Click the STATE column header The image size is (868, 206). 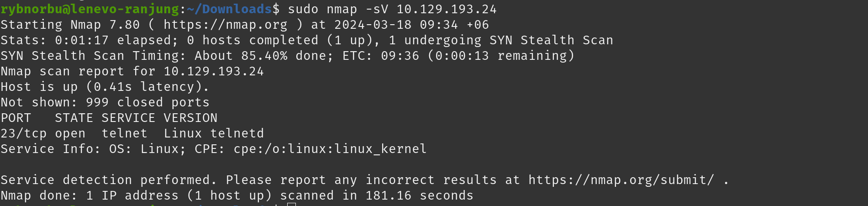pyautogui.click(x=74, y=118)
